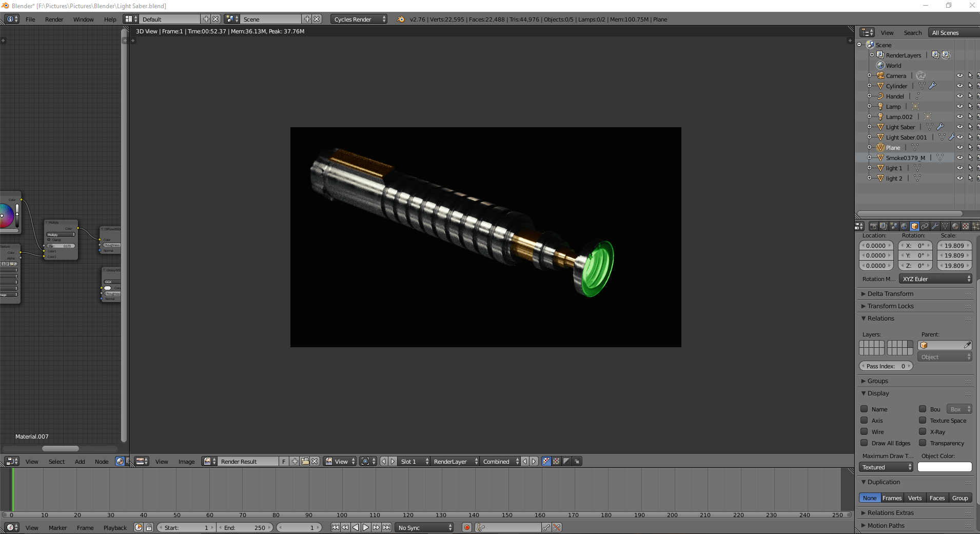The height and width of the screenshot is (534, 980).
Task: Enable the Wire checkbox in Display panel
Action: click(x=865, y=431)
